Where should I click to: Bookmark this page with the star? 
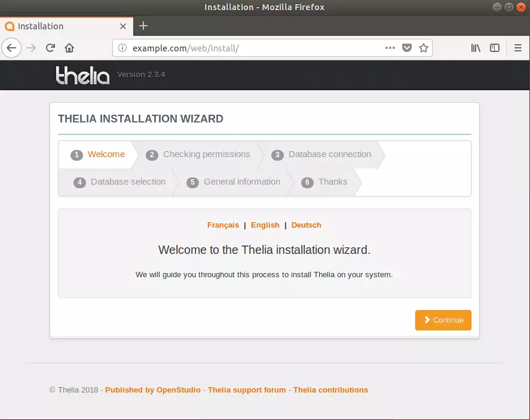pyautogui.click(x=424, y=48)
